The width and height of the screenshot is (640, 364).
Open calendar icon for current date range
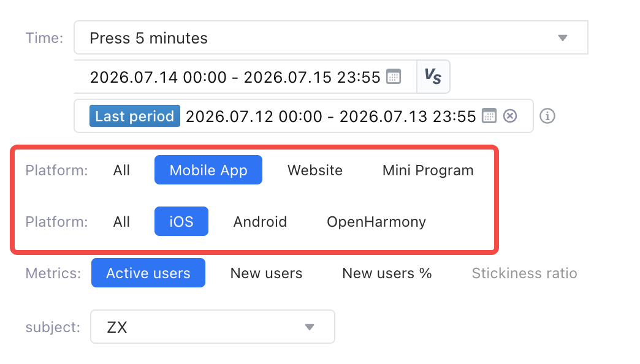(x=394, y=77)
